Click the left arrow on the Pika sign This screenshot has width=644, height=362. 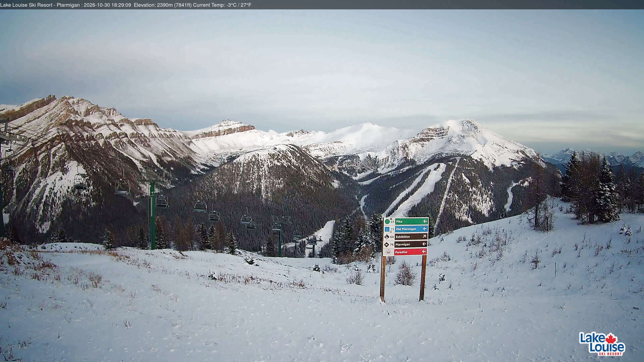[425, 221]
